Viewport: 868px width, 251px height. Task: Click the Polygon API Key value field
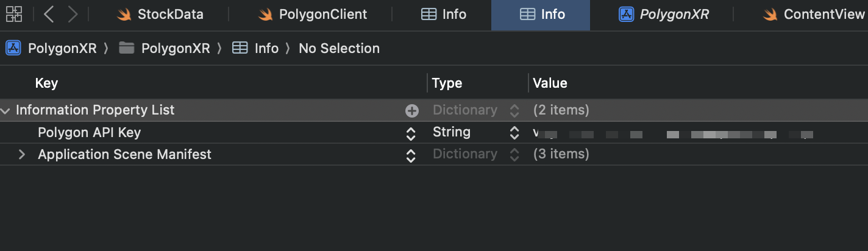(671, 133)
